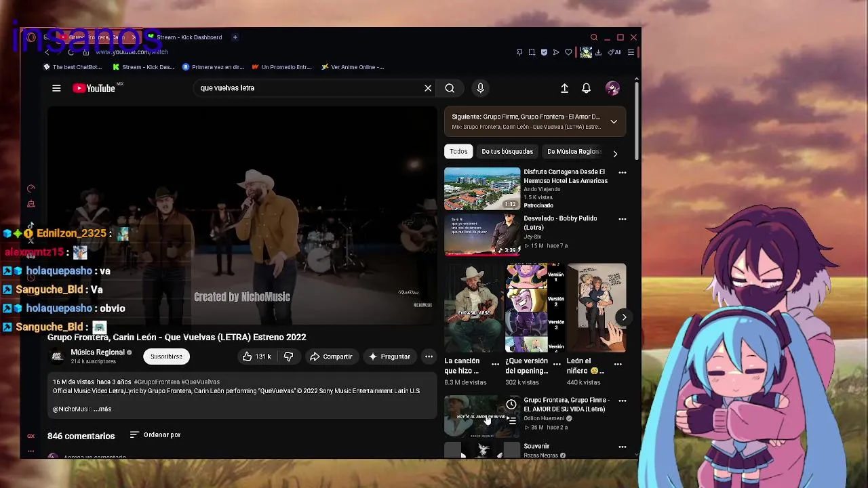Open GX Corner in Opera sidebar
This screenshot has height=488, width=868.
tap(31, 436)
